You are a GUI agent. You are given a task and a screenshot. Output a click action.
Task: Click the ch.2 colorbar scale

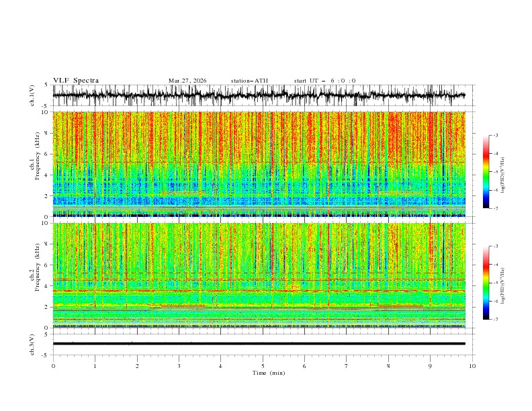pos(486,283)
